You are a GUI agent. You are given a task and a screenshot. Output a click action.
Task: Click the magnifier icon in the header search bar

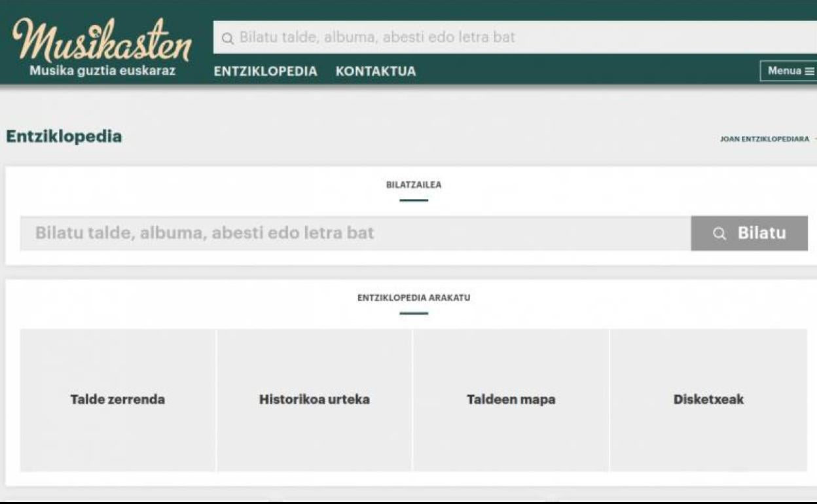tap(227, 38)
